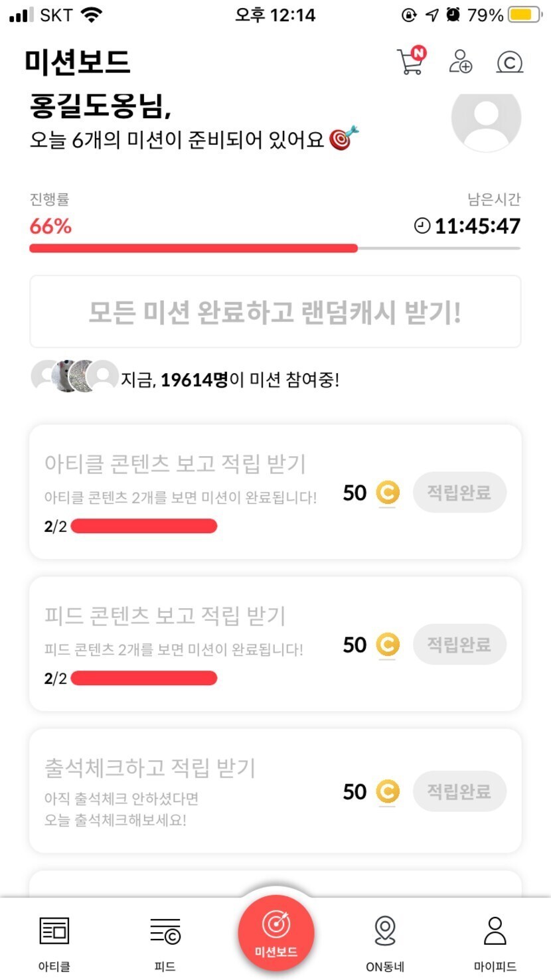This screenshot has width=551, height=980.
Task: Click the 아티클 mission 2/2 progress bar
Action: (x=143, y=527)
